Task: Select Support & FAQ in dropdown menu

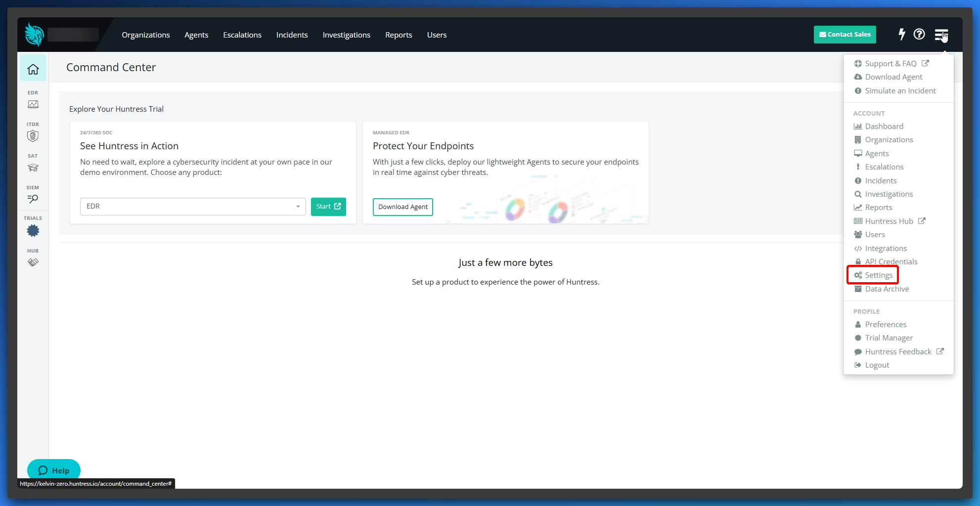Action: point(891,63)
